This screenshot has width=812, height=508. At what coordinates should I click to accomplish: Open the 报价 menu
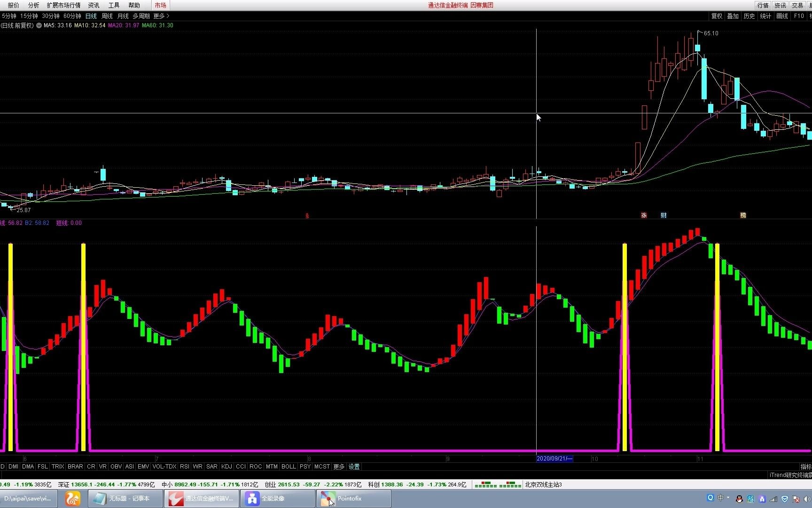[x=14, y=5]
